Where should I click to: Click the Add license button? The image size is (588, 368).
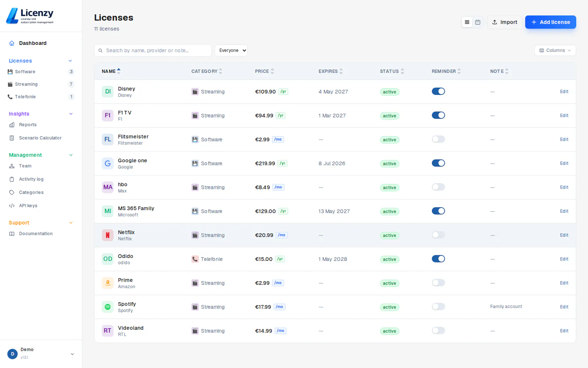551,22
